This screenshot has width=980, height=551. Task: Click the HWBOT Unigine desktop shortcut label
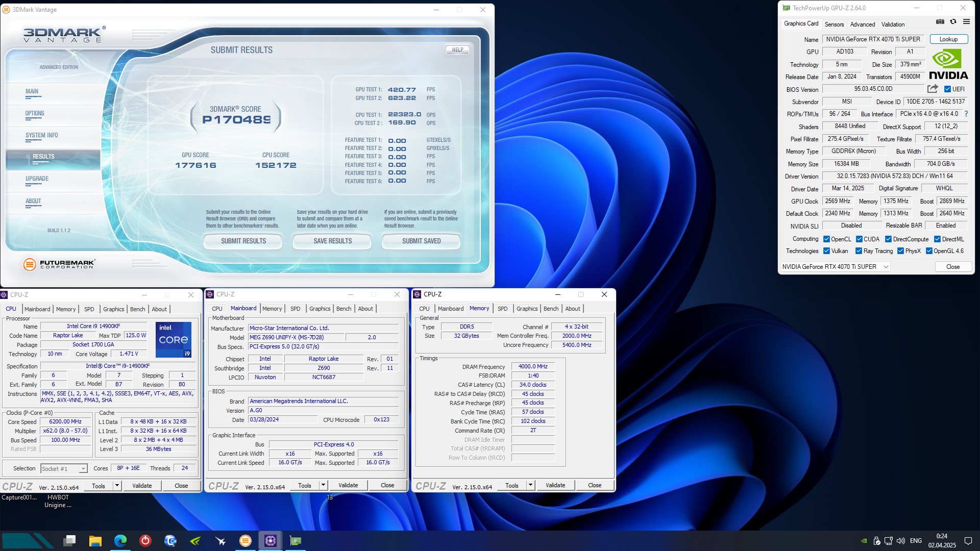[x=58, y=501]
